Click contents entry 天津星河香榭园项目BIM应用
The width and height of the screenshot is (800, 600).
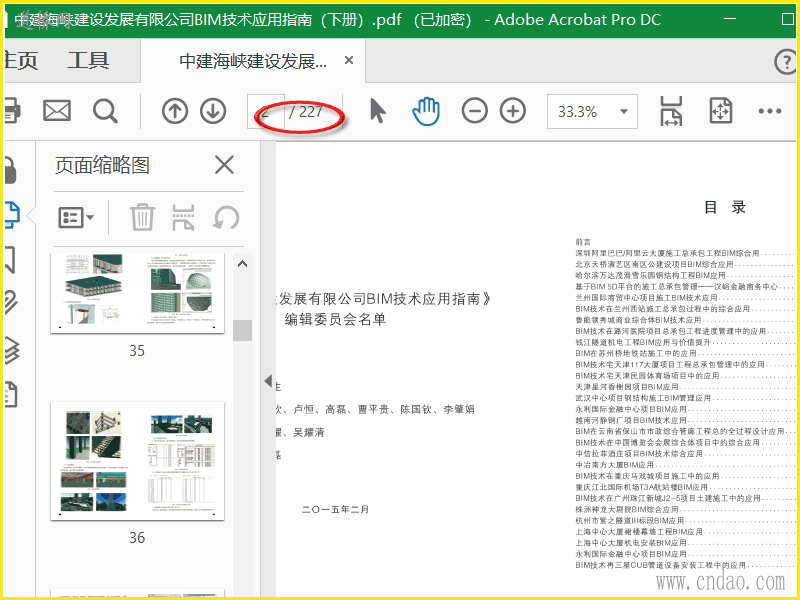pyautogui.click(x=627, y=387)
